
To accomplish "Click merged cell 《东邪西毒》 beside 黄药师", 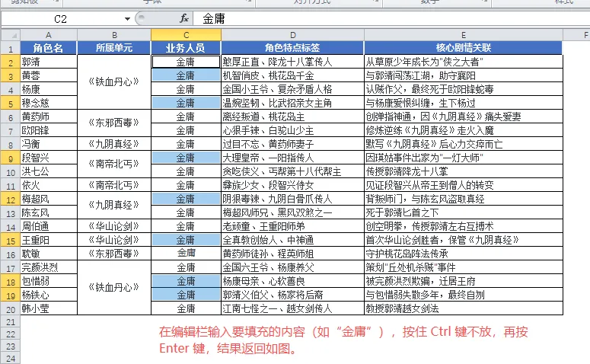I will click(x=114, y=123).
